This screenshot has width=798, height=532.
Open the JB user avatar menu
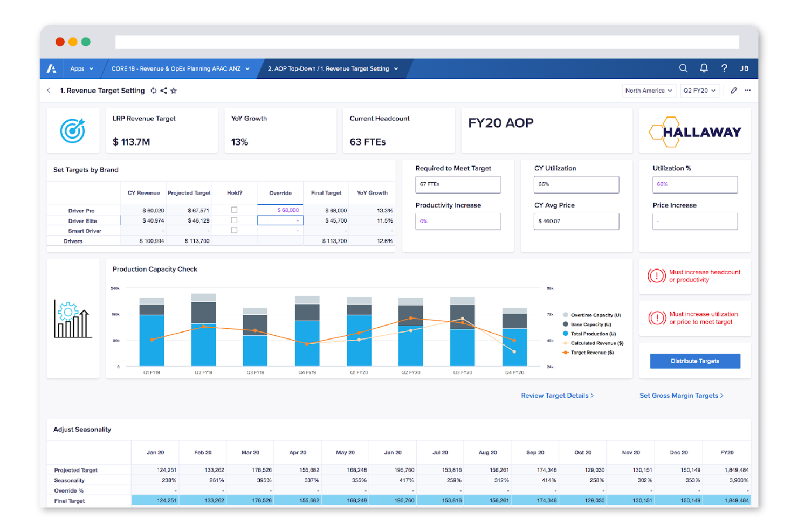pyautogui.click(x=745, y=68)
